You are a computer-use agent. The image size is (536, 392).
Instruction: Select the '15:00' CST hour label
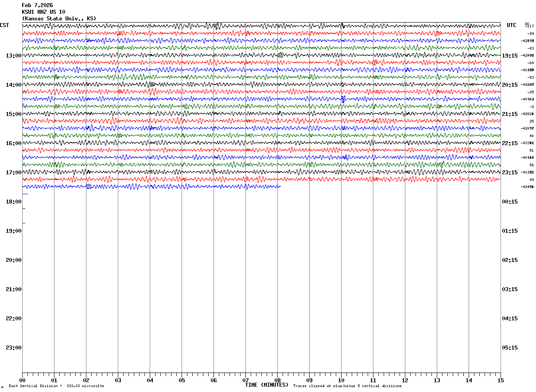tap(14, 114)
